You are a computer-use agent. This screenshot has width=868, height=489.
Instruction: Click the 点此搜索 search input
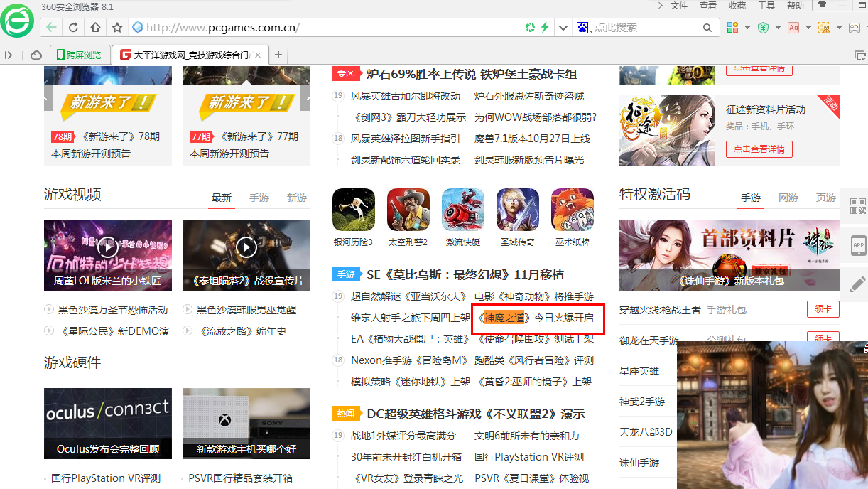pyautogui.click(x=646, y=28)
